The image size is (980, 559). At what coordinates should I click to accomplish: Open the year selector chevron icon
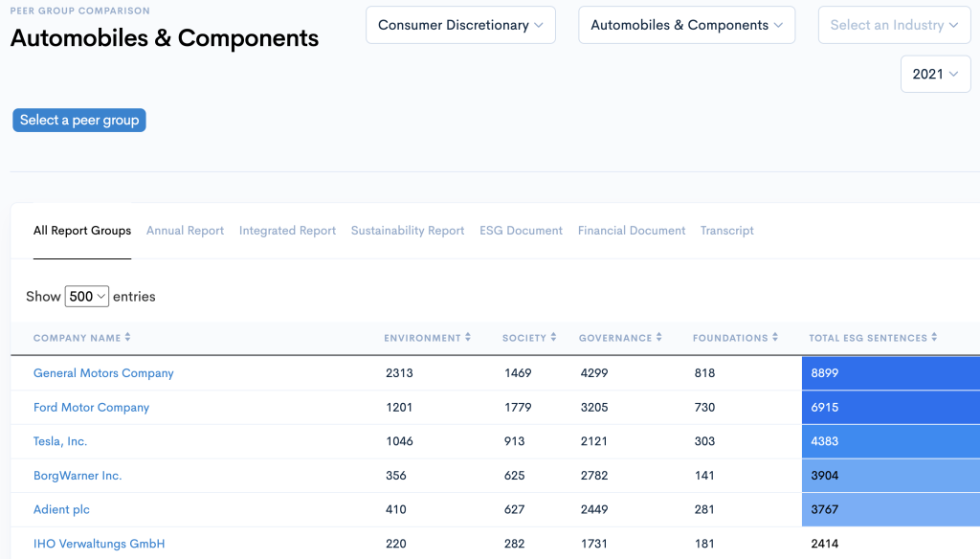[951, 73]
